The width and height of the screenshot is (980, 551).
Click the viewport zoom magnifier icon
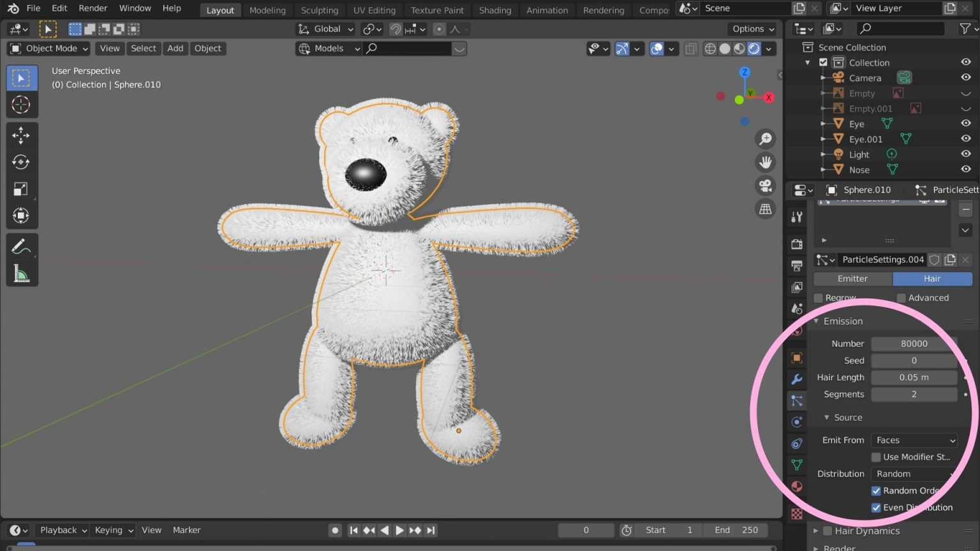point(765,138)
